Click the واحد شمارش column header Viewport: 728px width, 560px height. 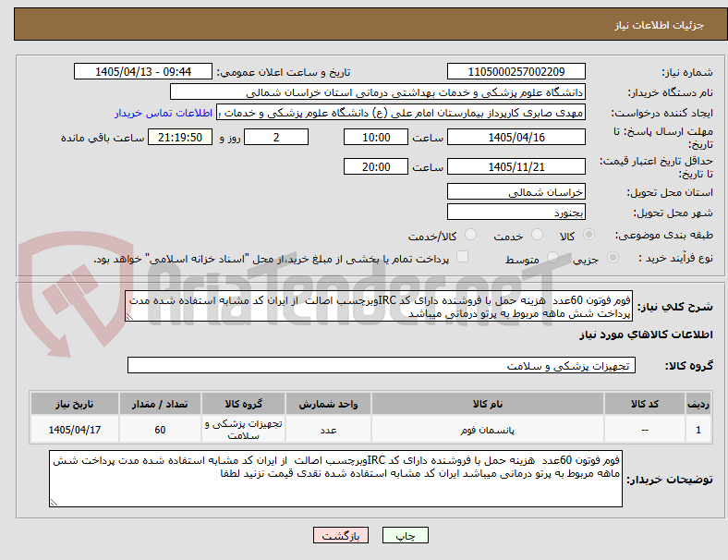(328, 404)
